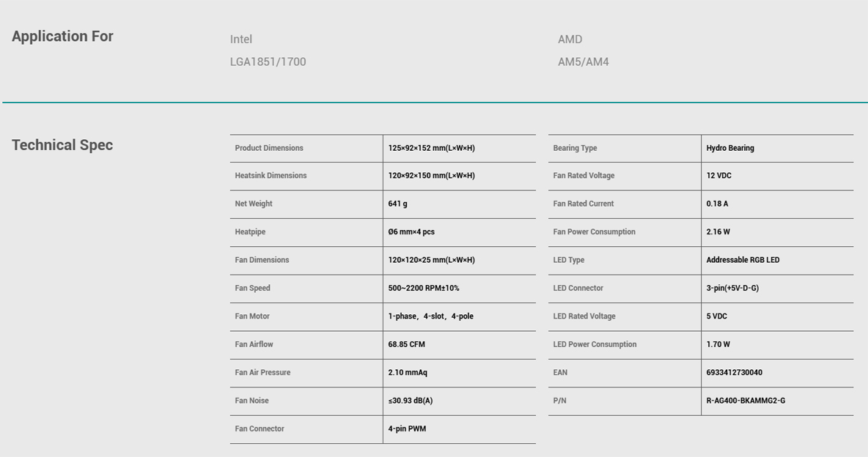
Task: Click the part number R-AG400-BKAMMG2-G
Action: [746, 401]
